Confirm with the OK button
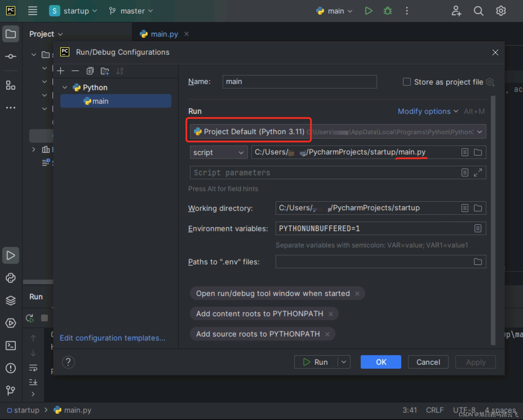This screenshot has height=420, width=523. point(381,362)
